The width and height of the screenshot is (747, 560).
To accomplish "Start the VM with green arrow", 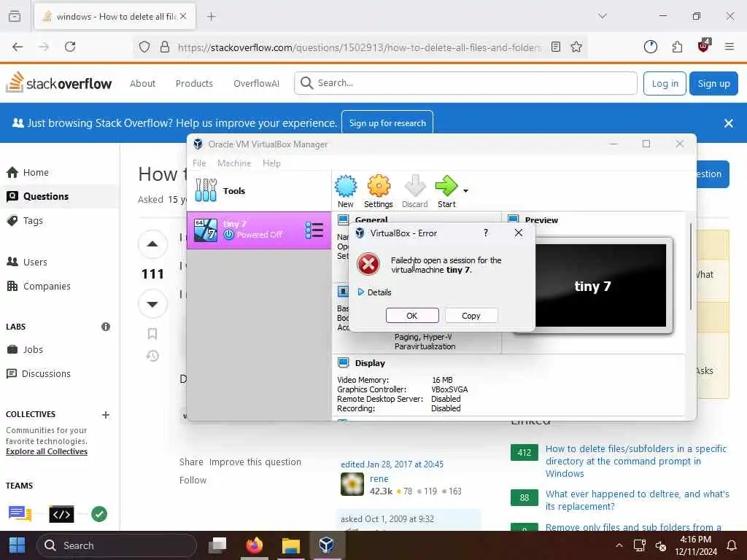I will click(446, 190).
